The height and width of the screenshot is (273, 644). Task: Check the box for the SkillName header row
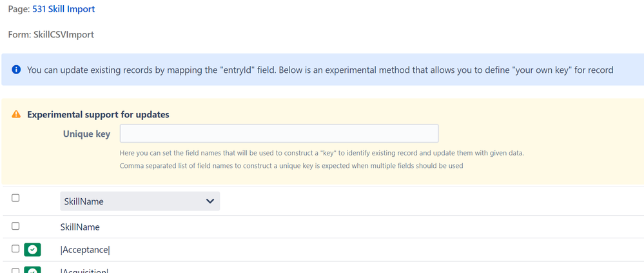pos(15,226)
